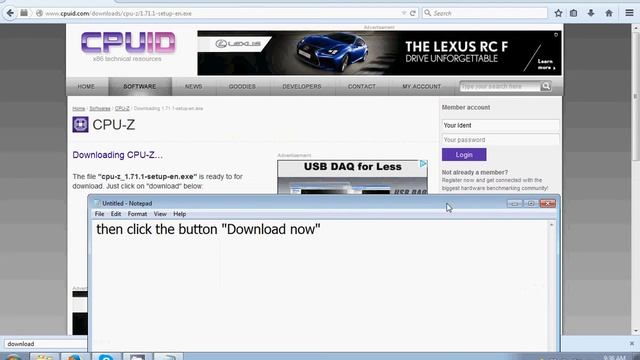Image resolution: width=640 pixels, height=360 pixels.
Task: Open the bookmarks list icon
Action: point(573,13)
